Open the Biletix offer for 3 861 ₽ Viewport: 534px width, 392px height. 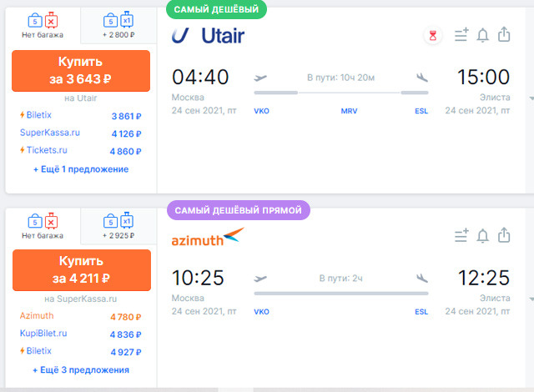tap(81, 116)
